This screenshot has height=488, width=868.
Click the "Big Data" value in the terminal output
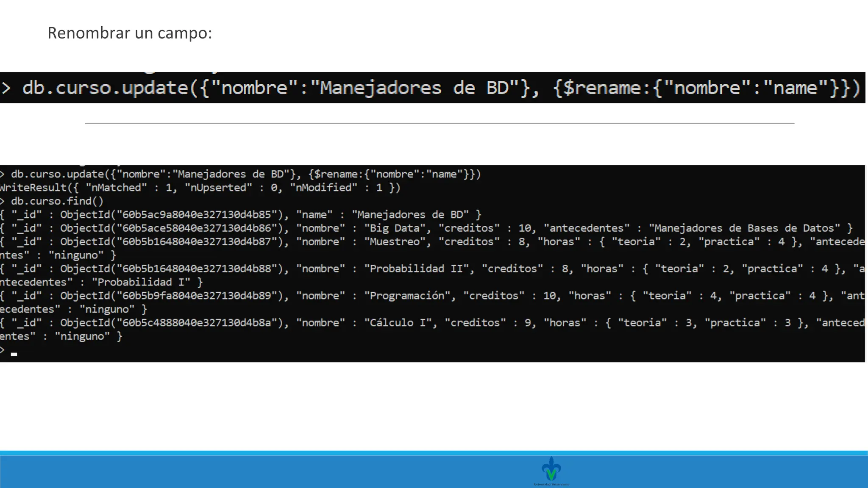coord(395,228)
